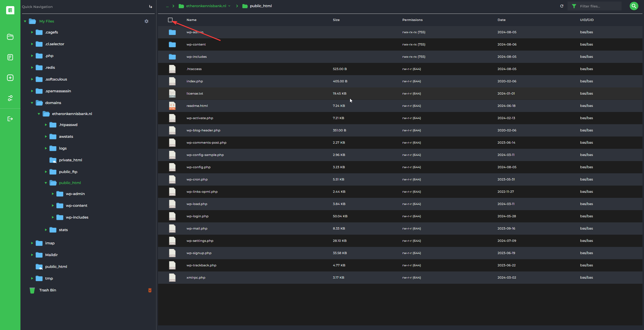644x330 pixels.
Task: Click the green search button
Action: click(x=634, y=6)
